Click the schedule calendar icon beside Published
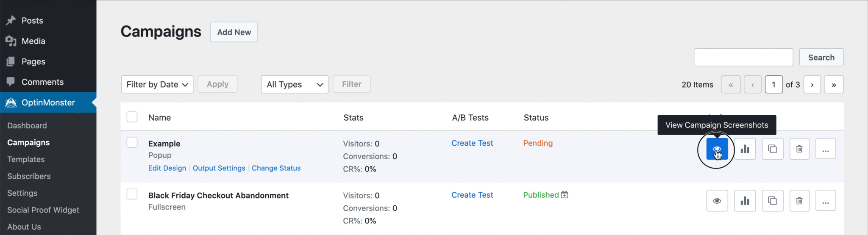Viewport: 868px width, 235px height. coord(565,195)
